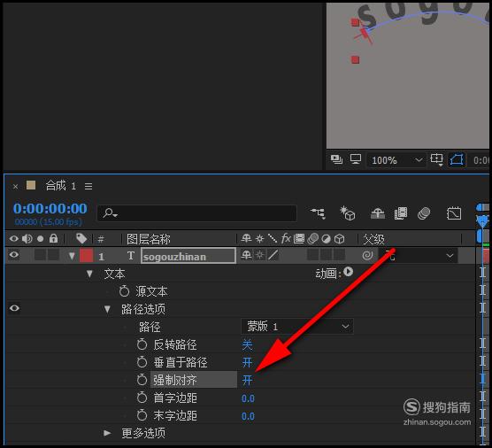This screenshot has width=492, height=448.
Task: Toggle shy switch on sogouzhinan layer
Action: 246,255
